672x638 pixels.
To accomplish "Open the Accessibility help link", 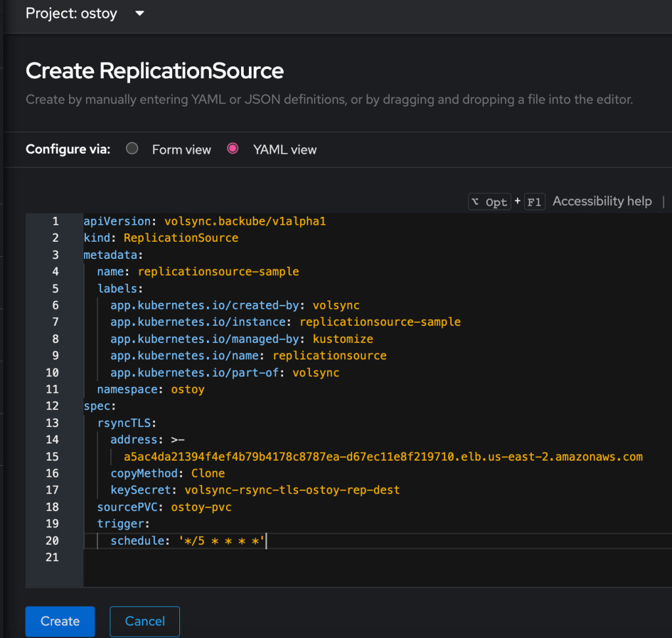I will [602, 201].
